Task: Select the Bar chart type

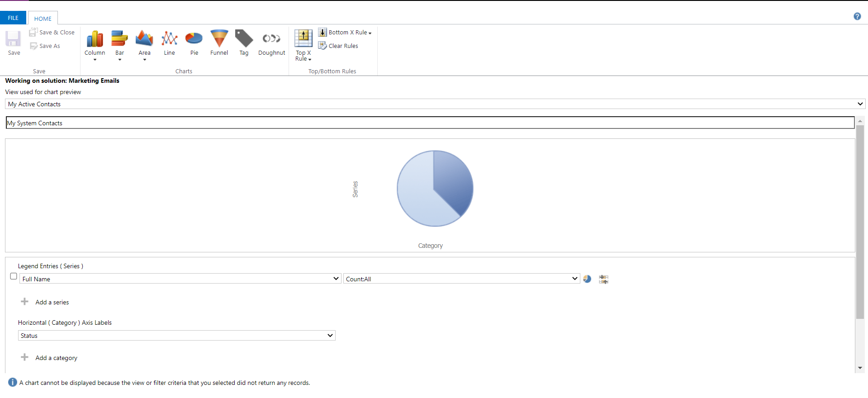Action: (119, 43)
